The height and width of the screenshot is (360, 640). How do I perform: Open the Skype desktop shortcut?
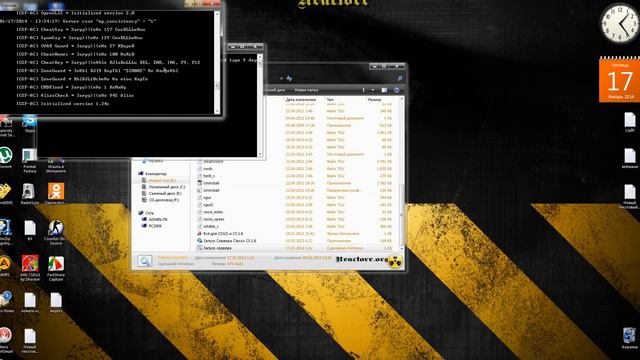pyautogui.click(x=29, y=124)
